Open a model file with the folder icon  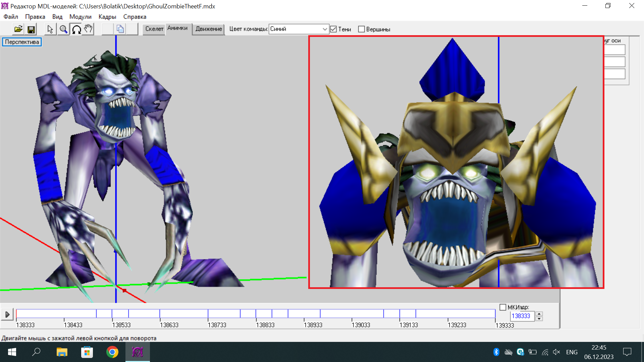coord(18,29)
